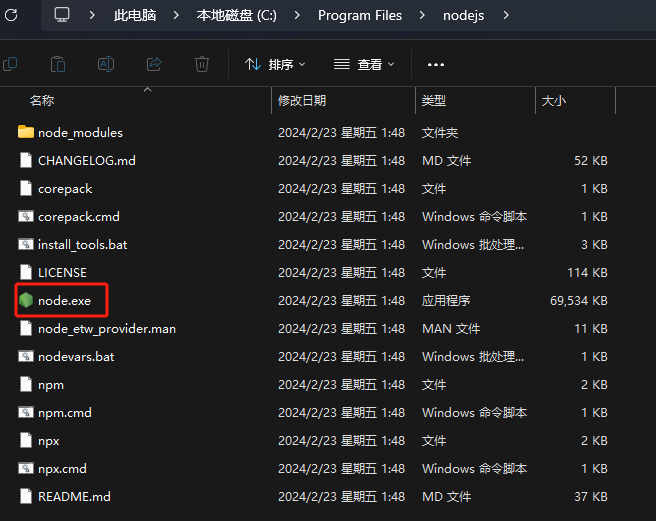Expand chevron after Program Files breadcrumb

pyautogui.click(x=422, y=15)
